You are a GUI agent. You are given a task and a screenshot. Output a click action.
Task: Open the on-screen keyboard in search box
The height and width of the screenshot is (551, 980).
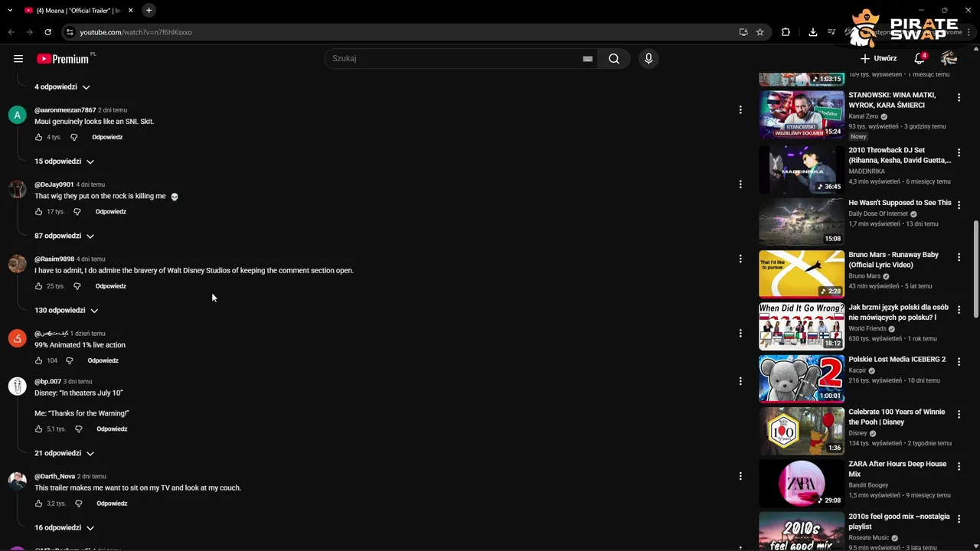587,59
